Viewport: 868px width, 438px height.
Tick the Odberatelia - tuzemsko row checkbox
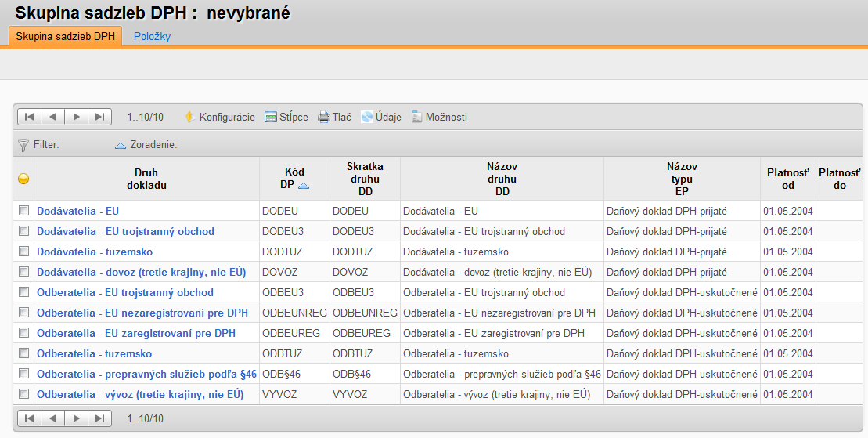(x=23, y=353)
